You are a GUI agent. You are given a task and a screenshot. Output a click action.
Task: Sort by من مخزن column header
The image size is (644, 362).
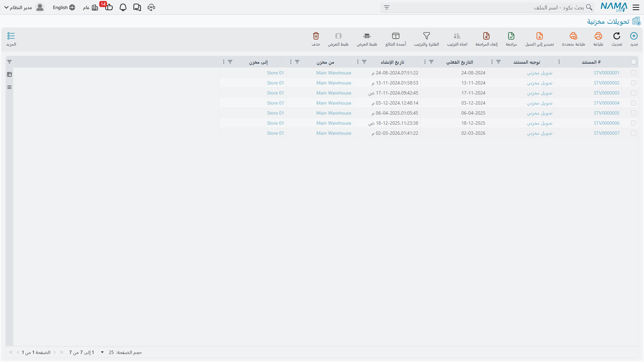(x=325, y=62)
